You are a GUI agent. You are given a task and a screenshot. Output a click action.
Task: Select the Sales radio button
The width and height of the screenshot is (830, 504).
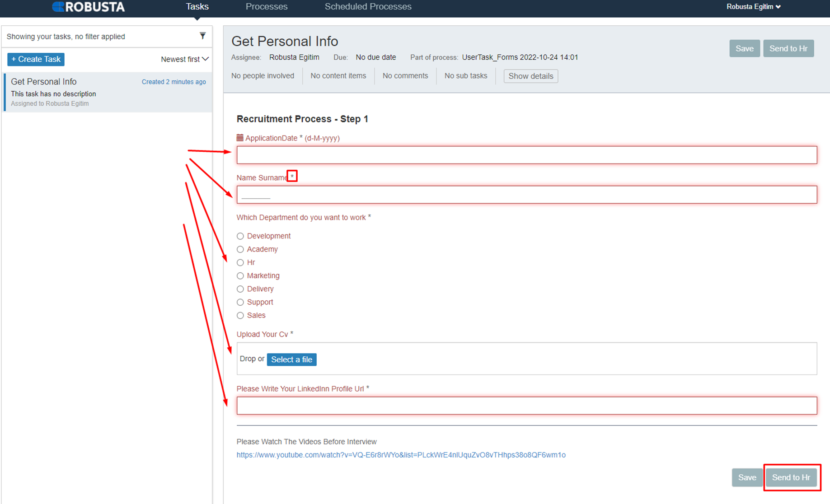[x=240, y=316]
